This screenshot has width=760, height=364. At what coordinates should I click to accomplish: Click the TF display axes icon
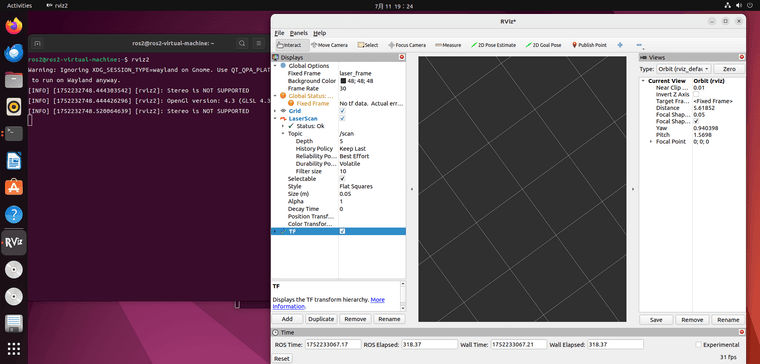[283, 232]
